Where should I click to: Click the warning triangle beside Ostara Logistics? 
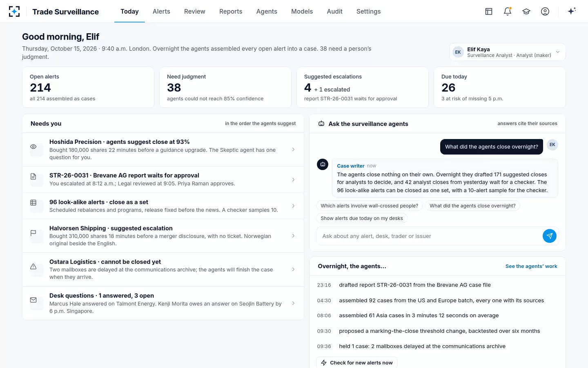pos(33,267)
